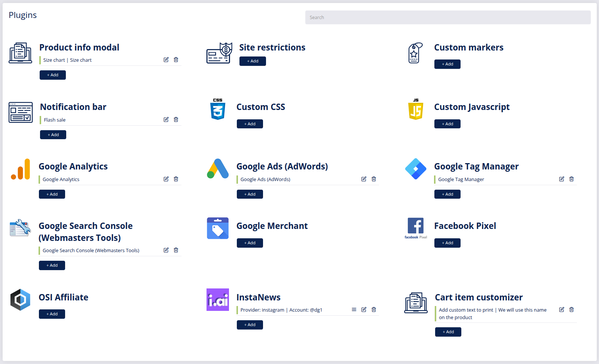Viewport: 599px width, 364px height.
Task: Delete the Google Search Console entry
Action: click(x=176, y=250)
